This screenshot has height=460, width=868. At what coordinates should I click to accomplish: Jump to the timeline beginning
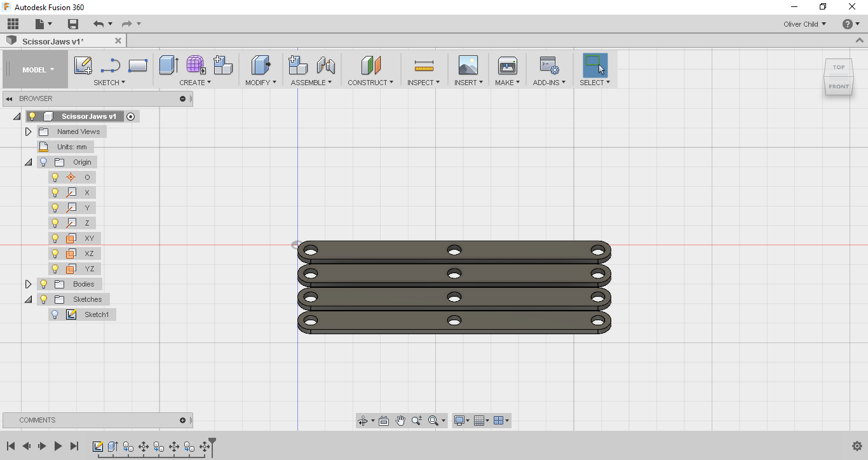point(11,447)
